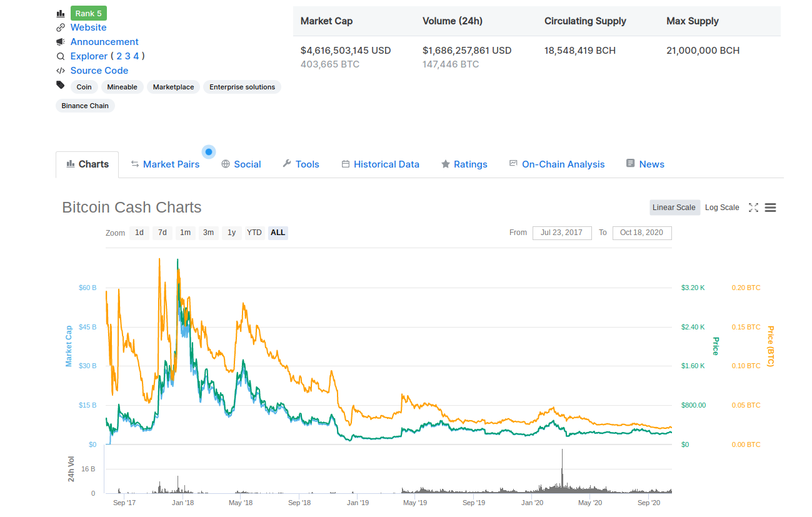Click the 147,446 BTC value

click(451, 64)
